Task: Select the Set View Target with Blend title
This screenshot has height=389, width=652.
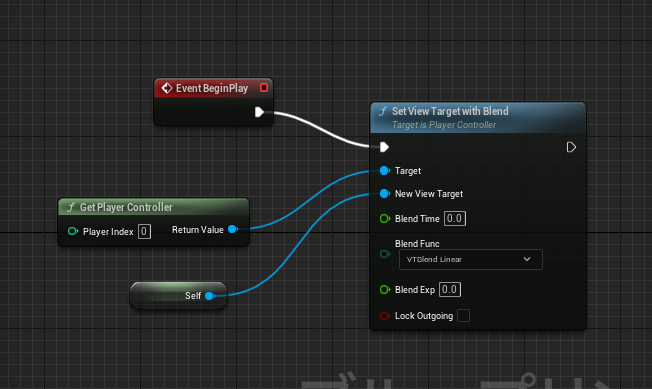Action: 450,111
